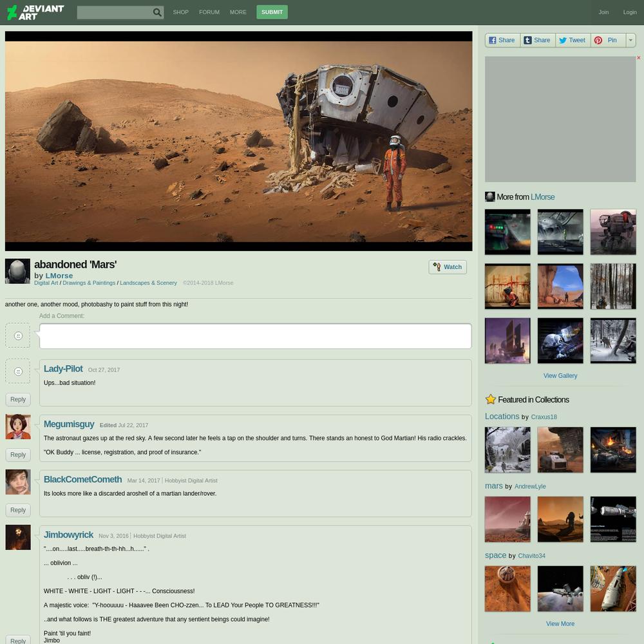Open the red mech thumbnail in More from LMorse
The width and height of the screenshot is (644, 644).
pos(613,232)
